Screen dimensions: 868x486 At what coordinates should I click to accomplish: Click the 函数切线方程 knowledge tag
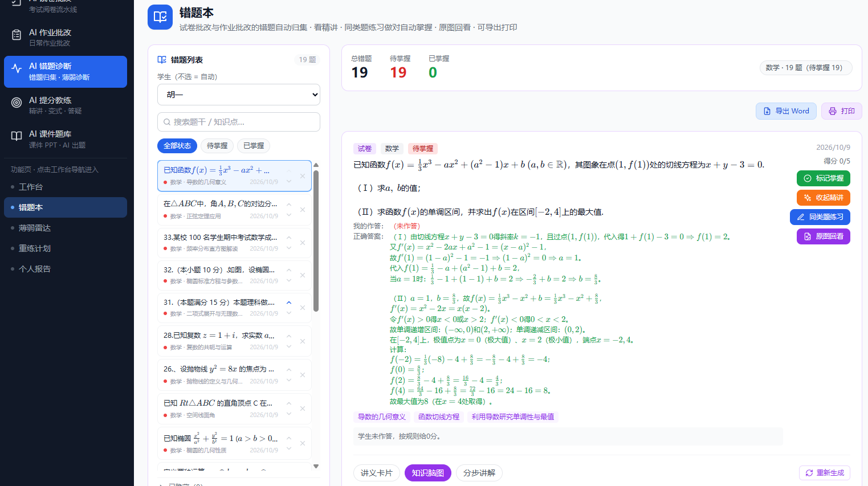pos(439,417)
